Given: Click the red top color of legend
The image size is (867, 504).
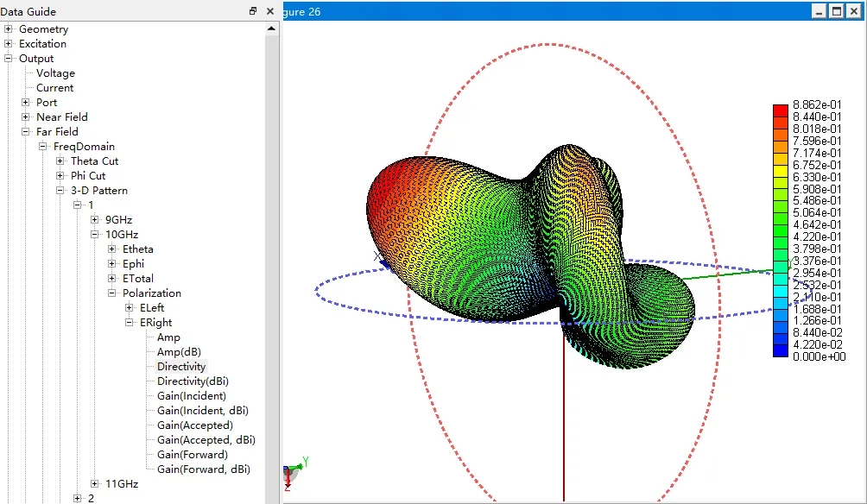Looking at the screenshot, I should (x=780, y=110).
